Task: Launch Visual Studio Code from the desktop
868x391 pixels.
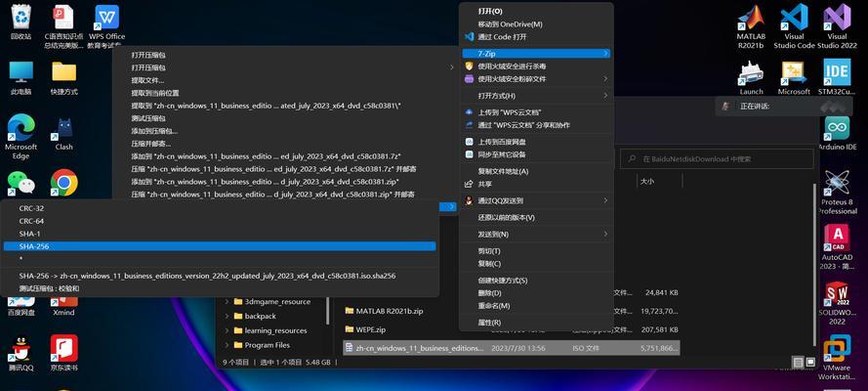Action: (x=794, y=25)
